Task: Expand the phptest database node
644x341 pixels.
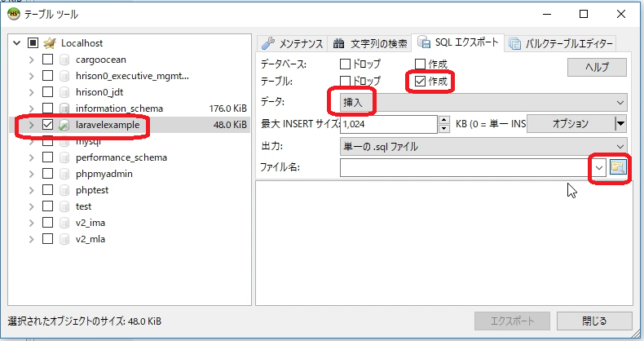Action: coord(32,190)
